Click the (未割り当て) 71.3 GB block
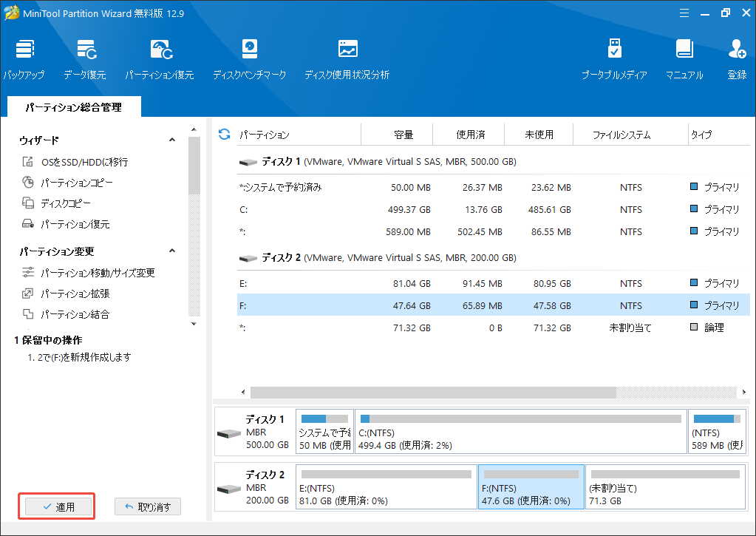The height and width of the screenshot is (536, 756). coord(665,486)
